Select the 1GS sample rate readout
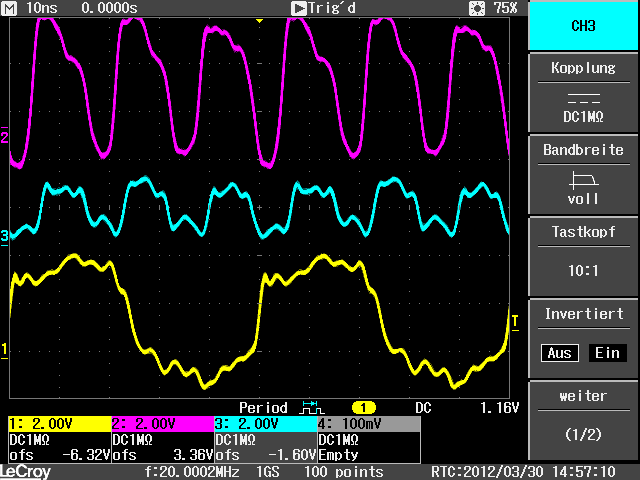This screenshot has height=480, width=640. click(267, 472)
